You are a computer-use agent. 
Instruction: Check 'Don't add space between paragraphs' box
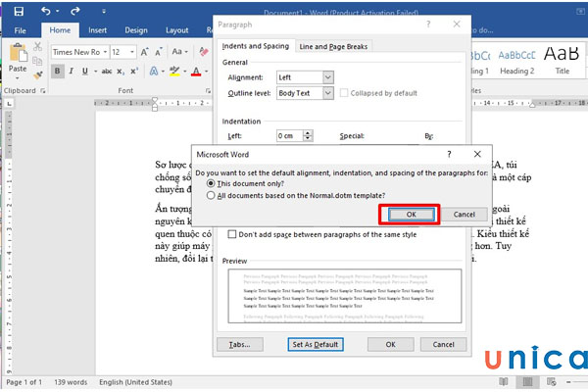[233, 235]
